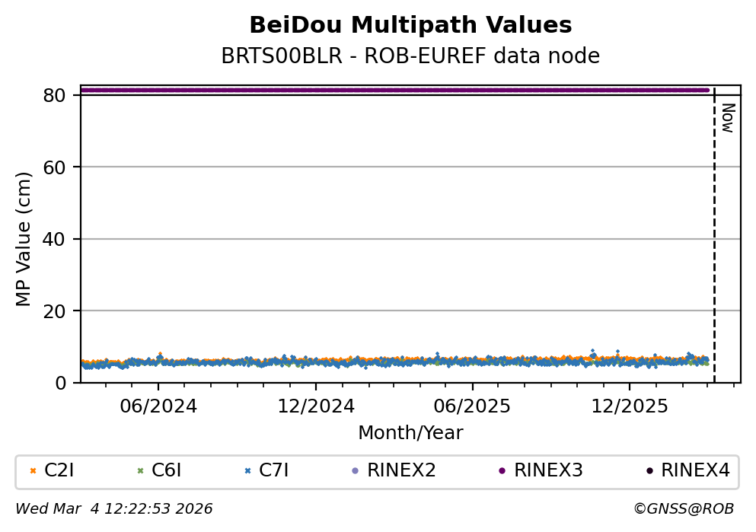Click the 'MP Value (cm)' y-axis label
Viewport: 756px width, 532px height.
pyautogui.click(x=24, y=239)
